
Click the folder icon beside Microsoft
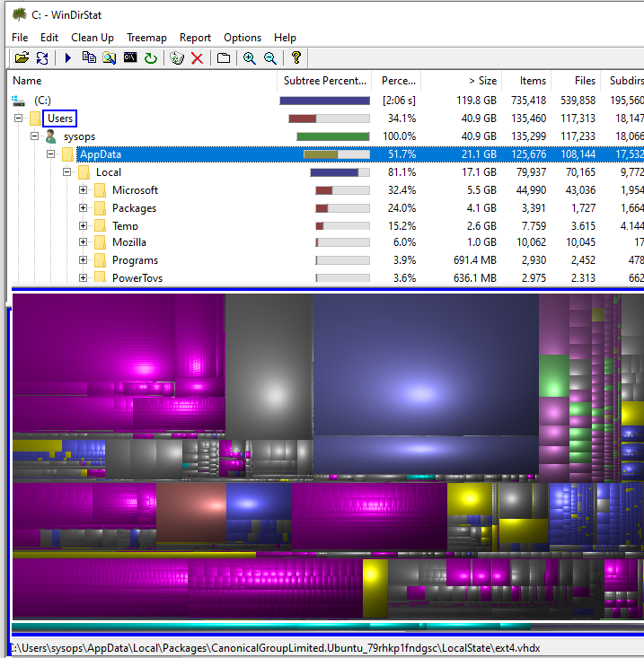(100, 190)
